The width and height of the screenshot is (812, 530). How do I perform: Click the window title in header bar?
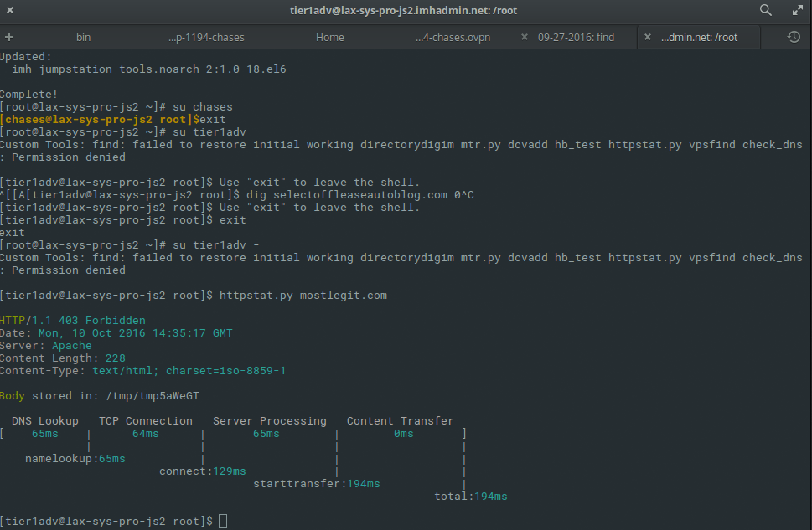pos(405,11)
